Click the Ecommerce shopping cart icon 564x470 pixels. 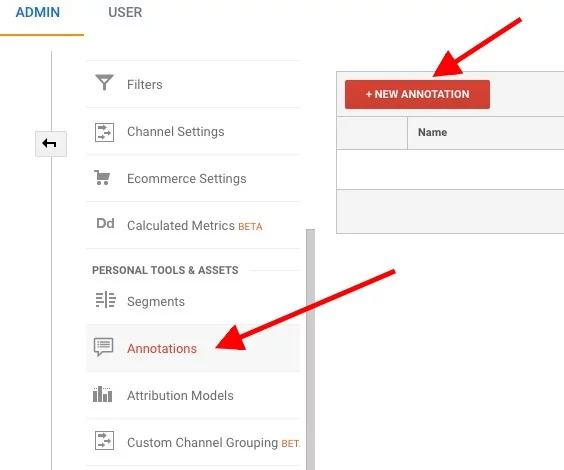click(103, 178)
